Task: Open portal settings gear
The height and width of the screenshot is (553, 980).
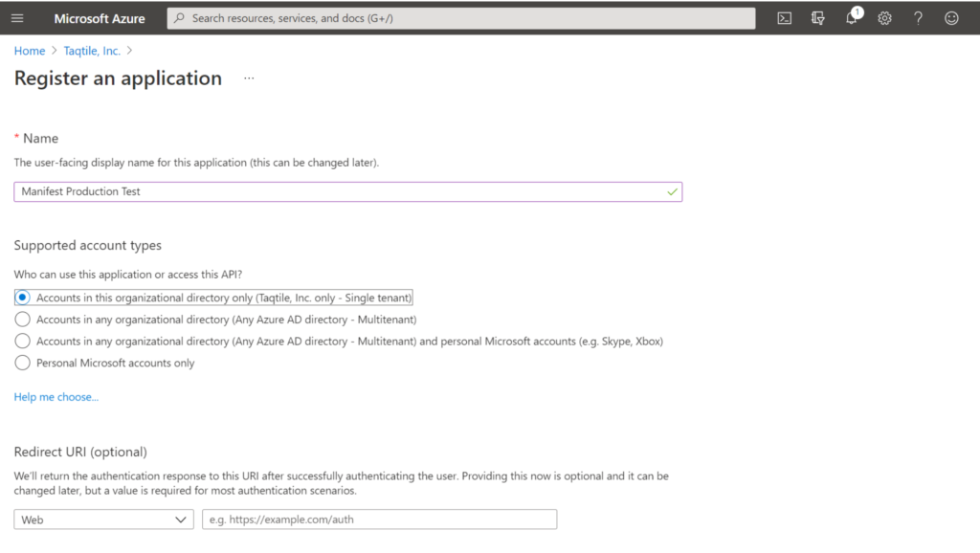Action: (x=884, y=18)
